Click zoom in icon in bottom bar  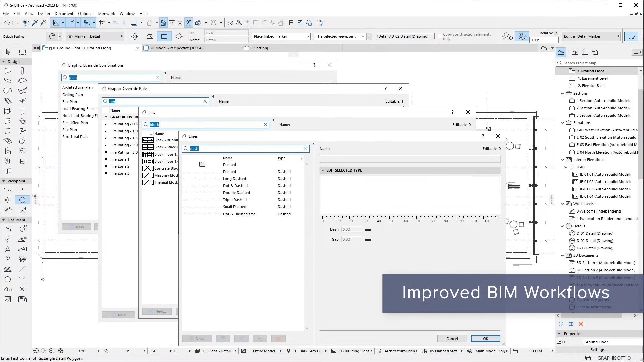pyautogui.click(x=51, y=351)
